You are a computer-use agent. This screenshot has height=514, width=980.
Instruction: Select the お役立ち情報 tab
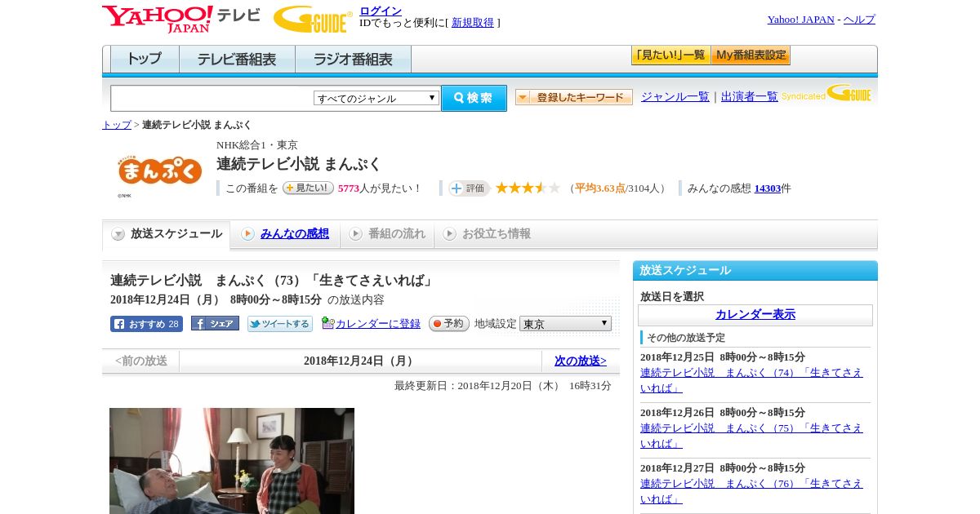[x=487, y=234]
